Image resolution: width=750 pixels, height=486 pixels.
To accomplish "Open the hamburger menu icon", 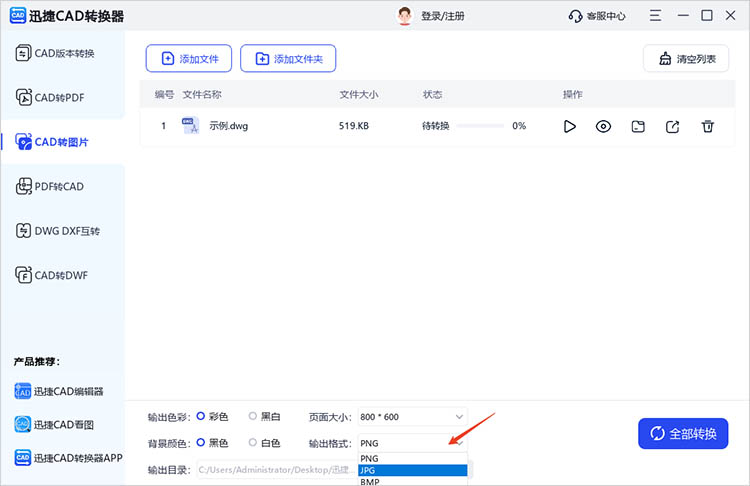I will [x=655, y=16].
